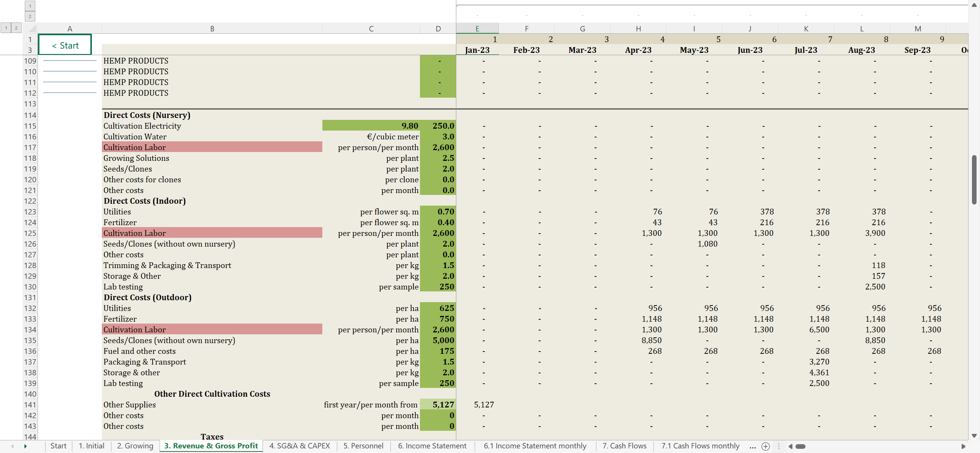
Task: Collapse row groups to outline level 1
Action: 6,28
